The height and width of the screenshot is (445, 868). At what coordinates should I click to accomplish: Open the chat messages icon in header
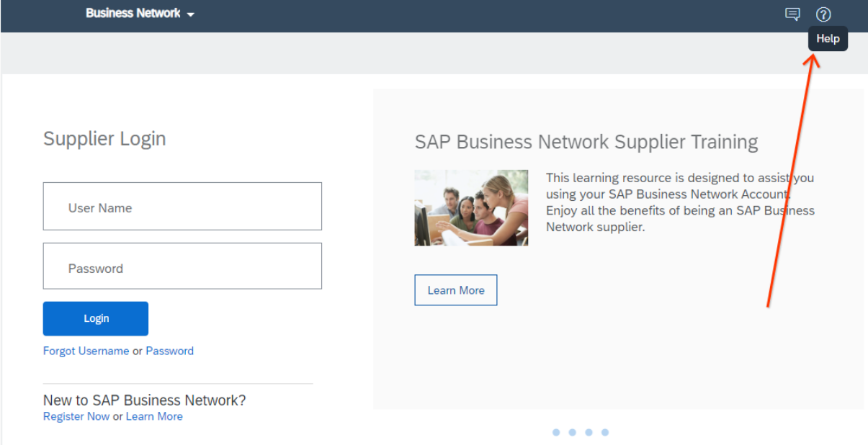792,14
